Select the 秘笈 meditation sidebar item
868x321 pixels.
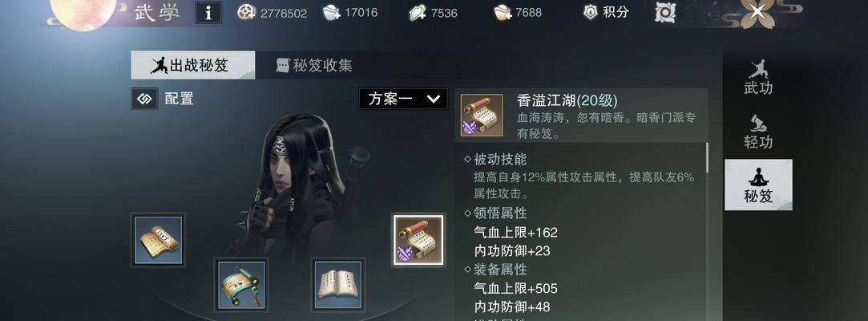[x=758, y=185]
